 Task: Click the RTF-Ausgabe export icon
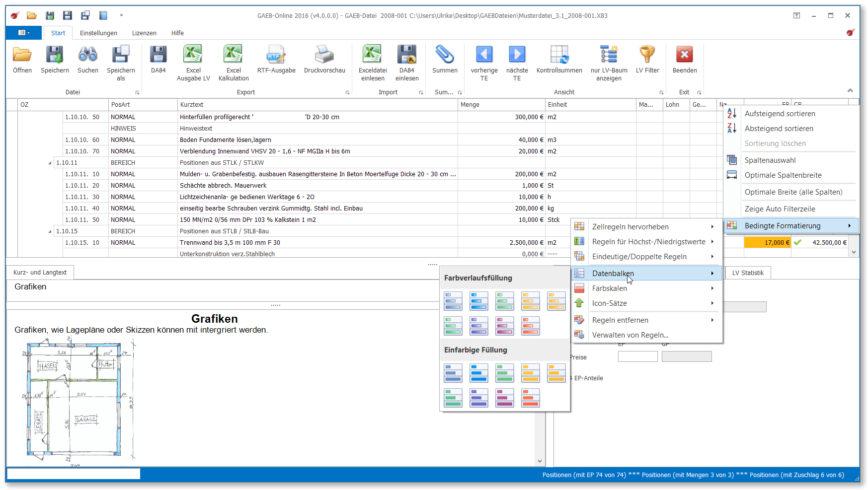tap(276, 55)
